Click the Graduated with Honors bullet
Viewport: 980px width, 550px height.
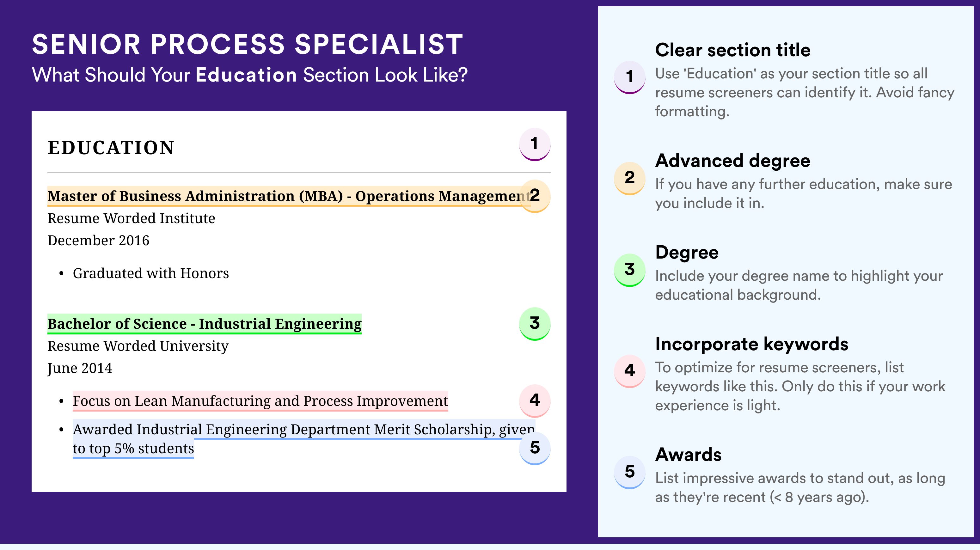point(151,273)
